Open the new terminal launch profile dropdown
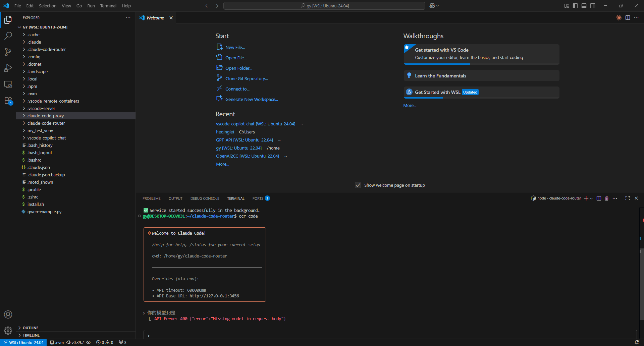 [591, 198]
